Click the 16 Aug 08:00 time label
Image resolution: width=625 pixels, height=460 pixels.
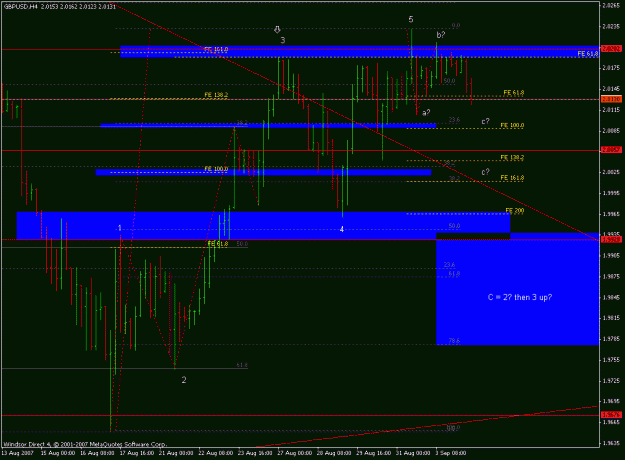click(x=97, y=453)
